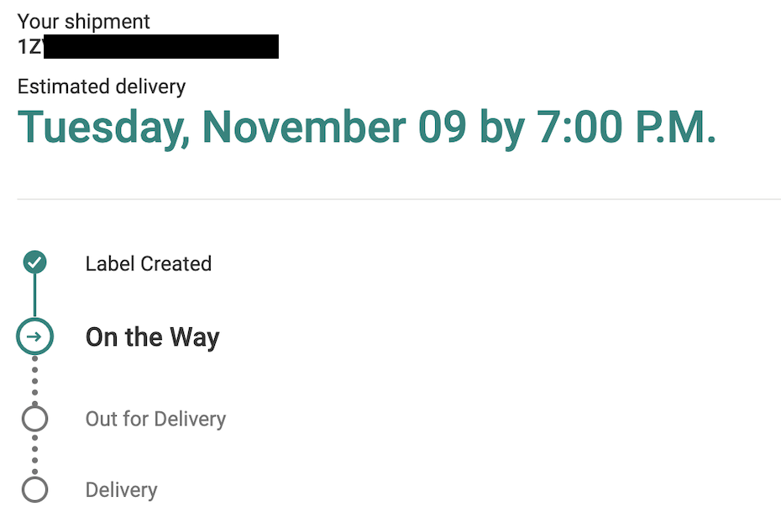This screenshot has height=532, width=781.
Task: Click the Your shipment heading
Action: click(x=83, y=22)
